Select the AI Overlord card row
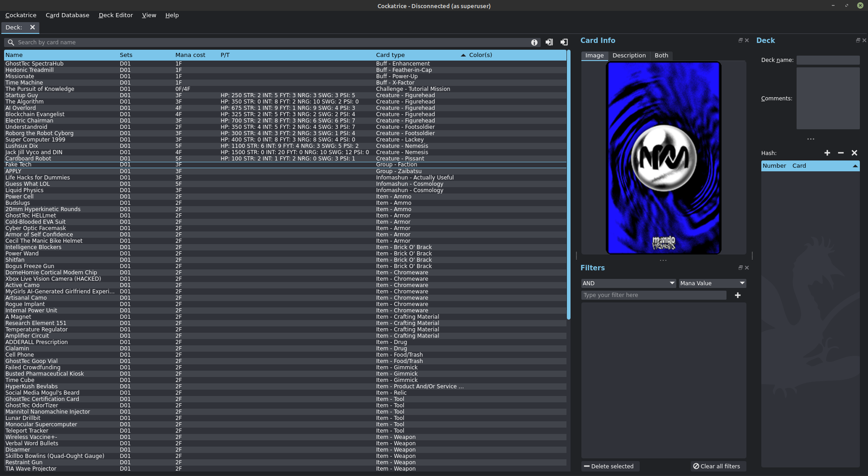This screenshot has width=868, height=476. click(285, 108)
